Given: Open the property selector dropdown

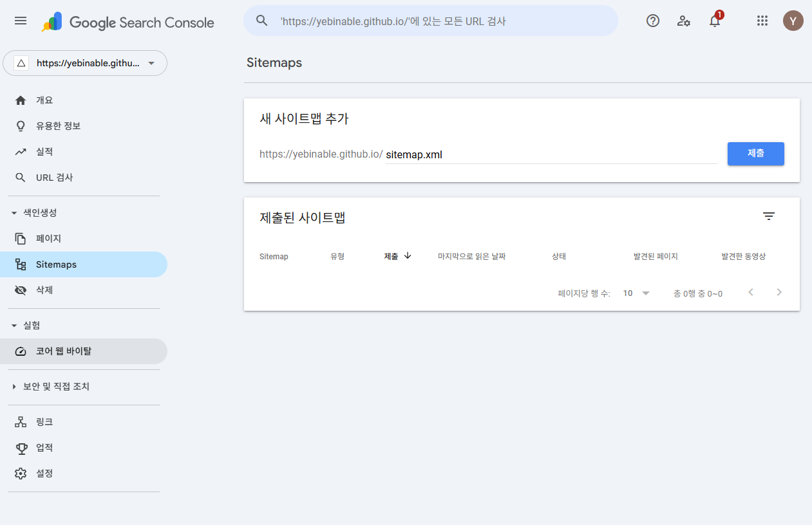Looking at the screenshot, I should coord(85,63).
